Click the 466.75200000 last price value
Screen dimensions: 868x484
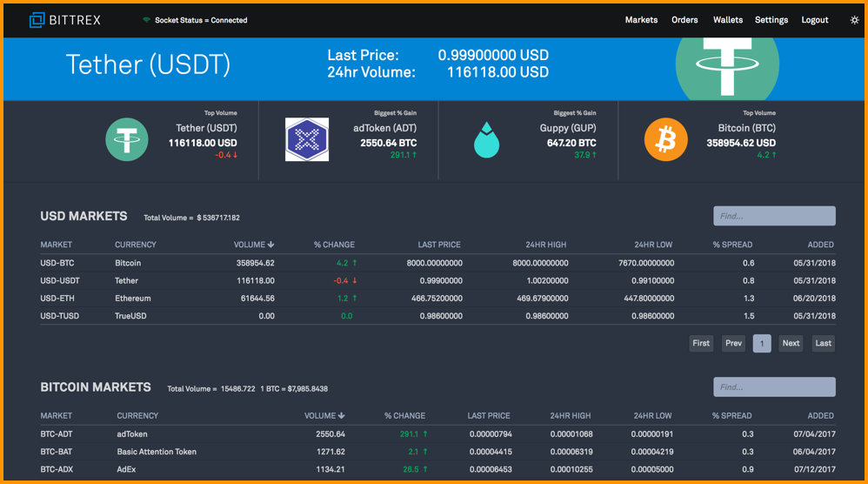point(437,299)
